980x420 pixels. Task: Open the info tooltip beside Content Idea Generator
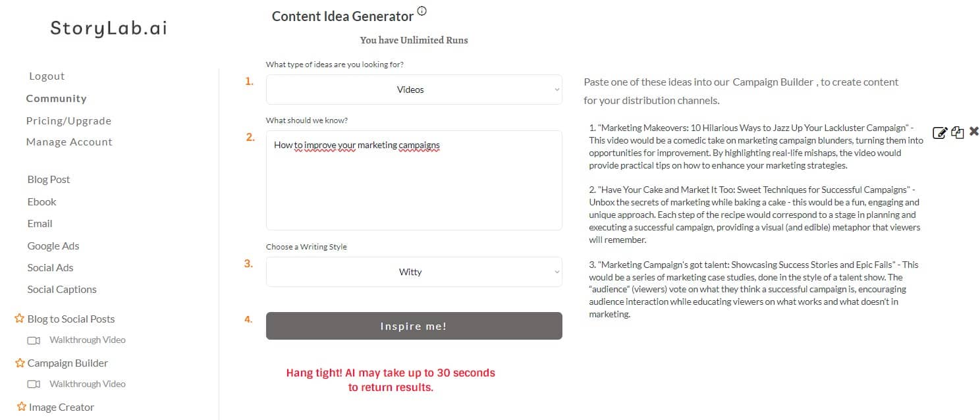pyautogui.click(x=422, y=11)
